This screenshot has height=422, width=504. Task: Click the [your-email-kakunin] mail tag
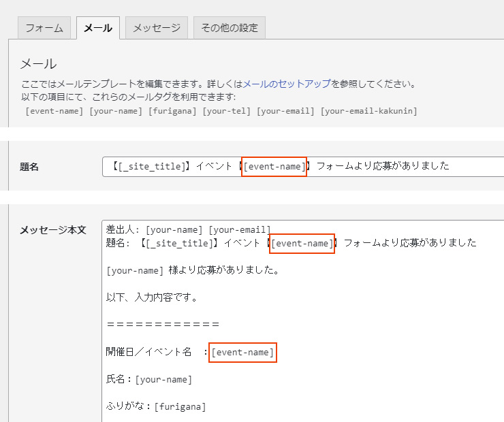[x=368, y=111]
